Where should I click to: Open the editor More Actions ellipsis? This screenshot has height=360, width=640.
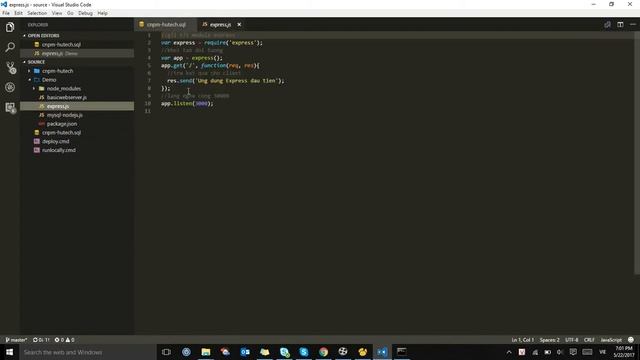pos(633,24)
